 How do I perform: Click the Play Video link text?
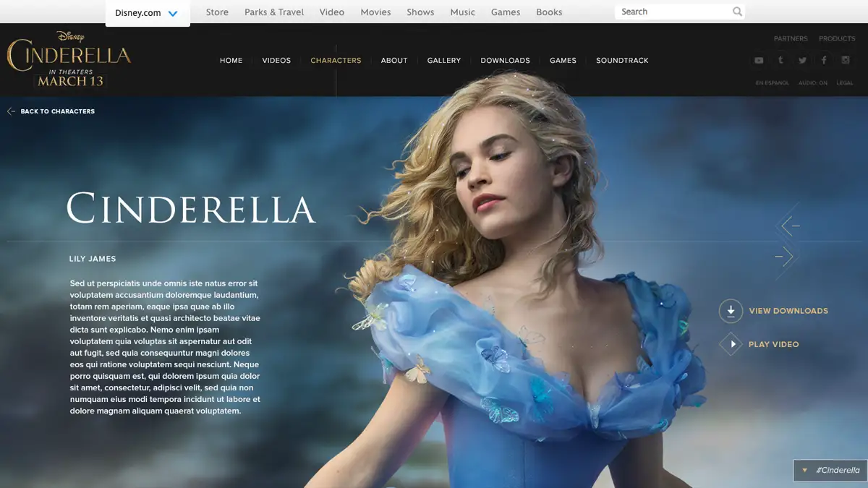[x=774, y=344]
